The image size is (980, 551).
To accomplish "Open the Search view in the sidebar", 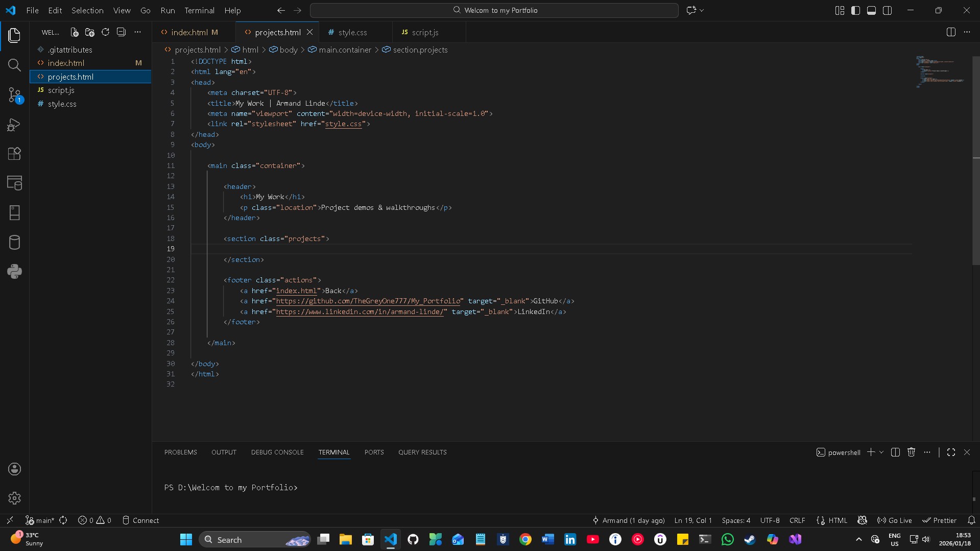I will [x=14, y=65].
